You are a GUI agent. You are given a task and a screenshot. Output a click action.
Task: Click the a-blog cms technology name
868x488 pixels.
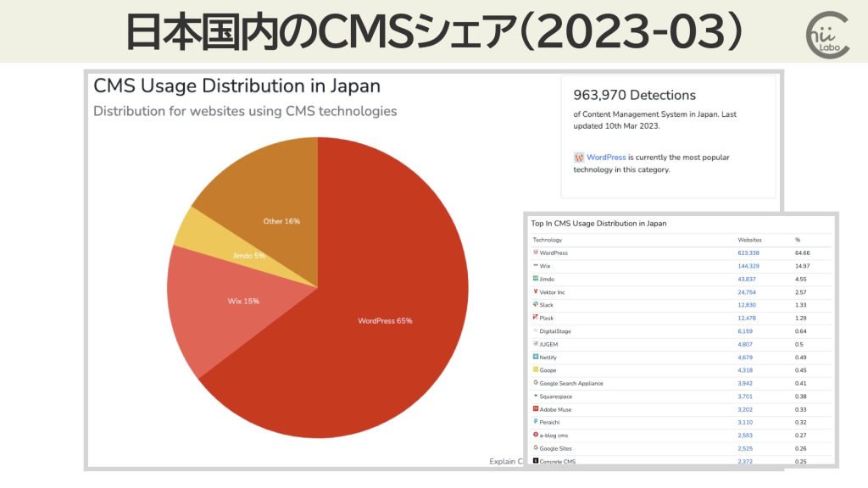pyautogui.click(x=554, y=435)
